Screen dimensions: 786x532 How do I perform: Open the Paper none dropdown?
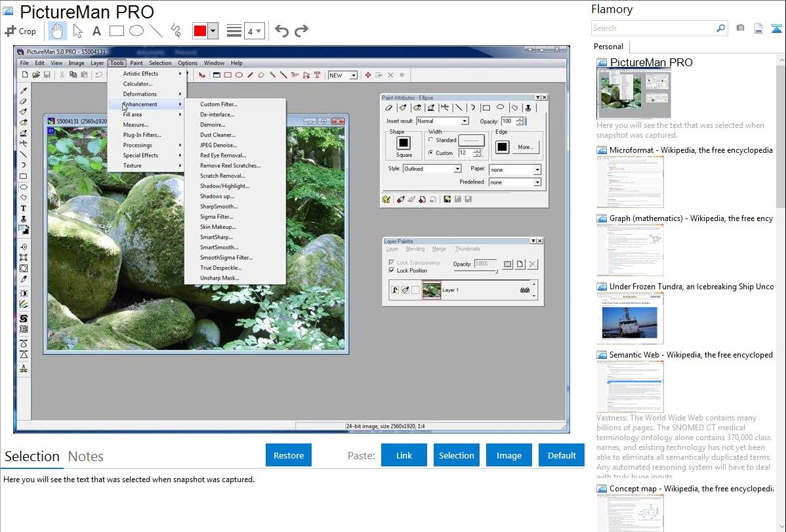tap(537, 169)
